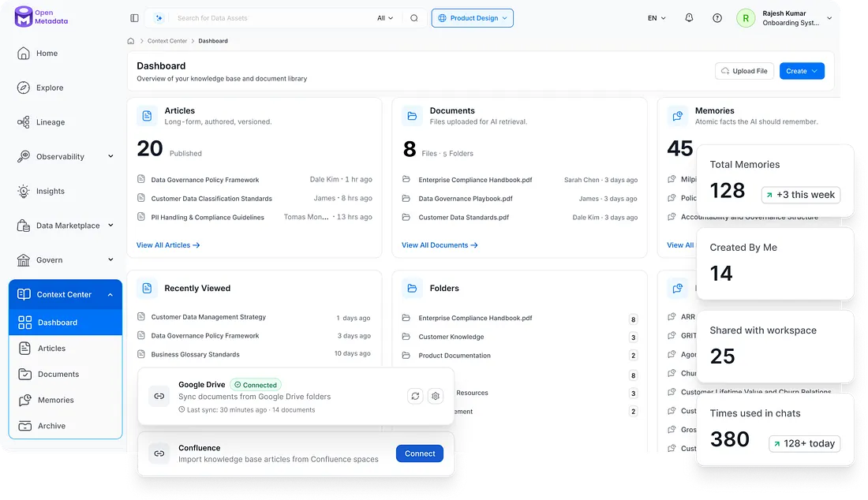Open the Product Design domain dropdown
Viewport: 868px width, 500px height.
coord(472,18)
